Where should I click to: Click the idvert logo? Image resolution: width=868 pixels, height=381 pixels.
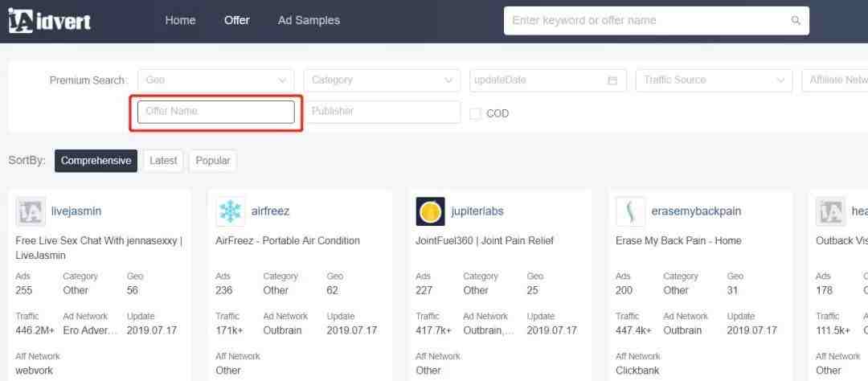coord(49,20)
